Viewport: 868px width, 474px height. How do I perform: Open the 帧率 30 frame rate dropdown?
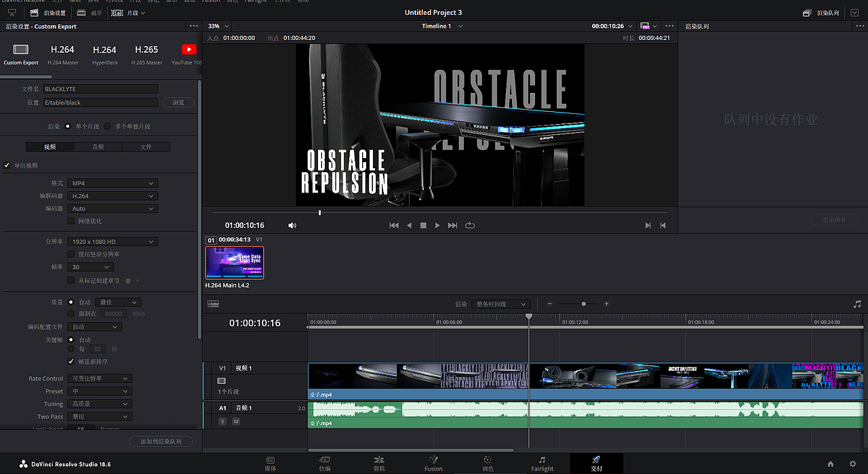(x=90, y=267)
